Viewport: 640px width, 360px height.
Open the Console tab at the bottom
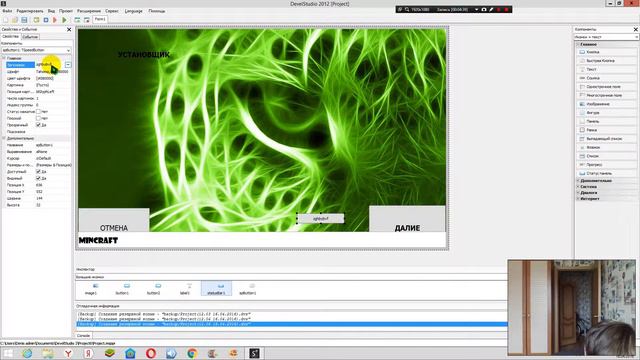coord(83,336)
